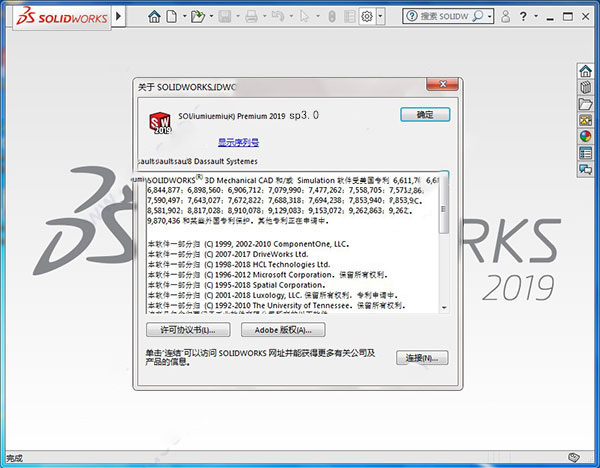Image resolution: width=600 pixels, height=468 pixels.
Task: Click the '完成' status bar text
Action: [x=15, y=458]
